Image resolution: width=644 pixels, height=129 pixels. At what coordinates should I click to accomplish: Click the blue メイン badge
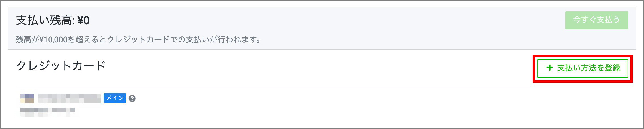click(x=115, y=98)
